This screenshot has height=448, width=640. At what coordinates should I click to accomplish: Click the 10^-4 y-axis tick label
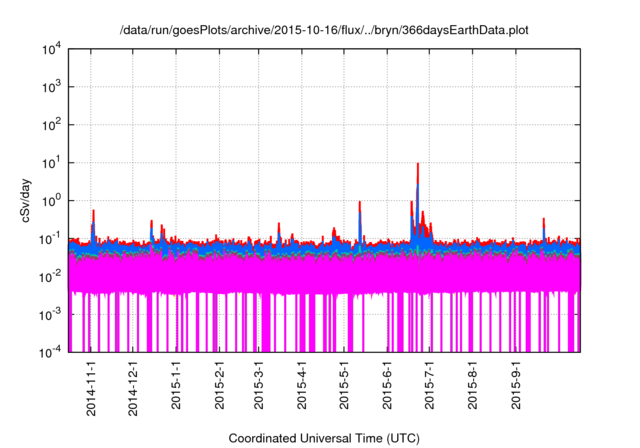(55, 352)
